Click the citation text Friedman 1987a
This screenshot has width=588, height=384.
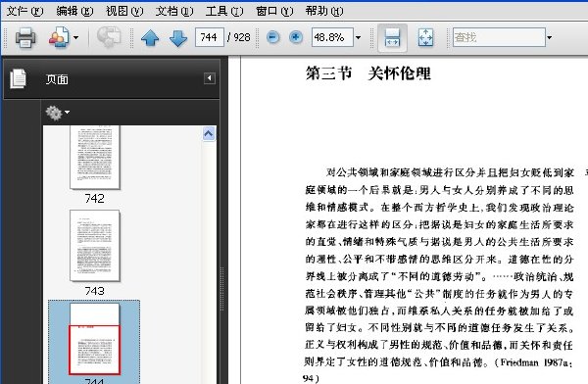(535, 362)
